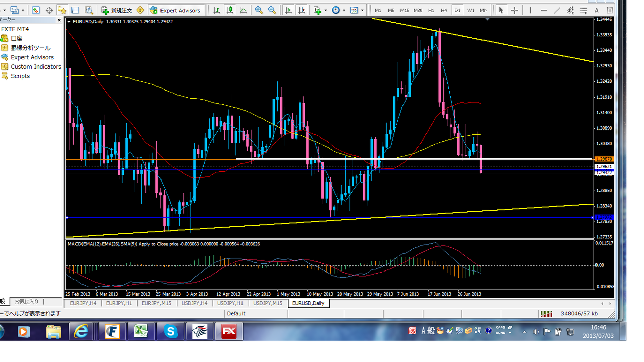Click the EURUSD,Daily chart tab
Image resolution: width=644 pixels, height=362 pixels.
click(x=308, y=303)
